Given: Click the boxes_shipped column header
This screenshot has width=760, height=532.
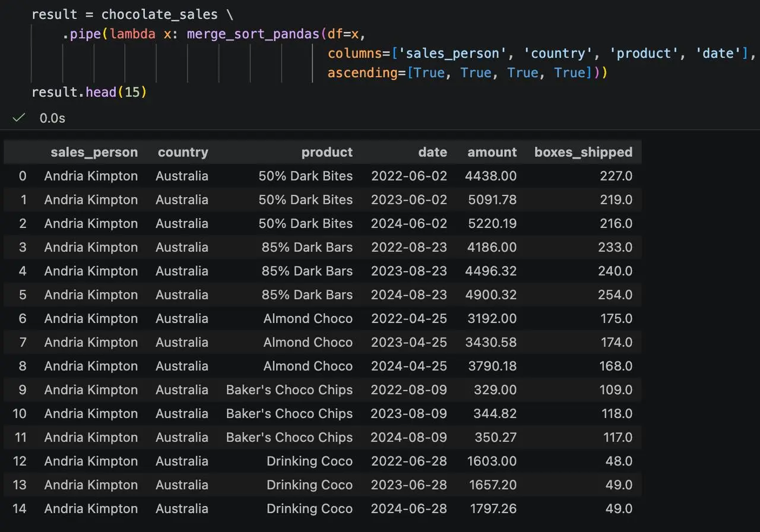Looking at the screenshot, I should tap(584, 152).
